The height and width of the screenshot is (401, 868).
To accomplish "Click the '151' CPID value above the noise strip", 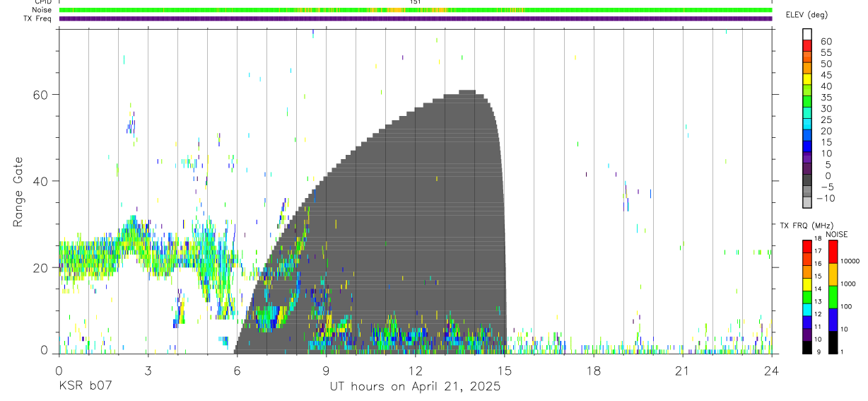I will [x=415, y=3].
